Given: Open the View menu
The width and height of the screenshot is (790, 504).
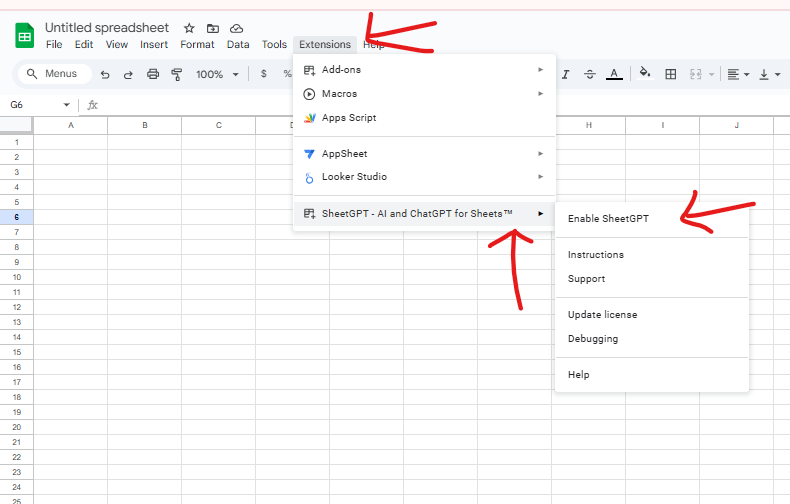Looking at the screenshot, I should pos(116,44).
